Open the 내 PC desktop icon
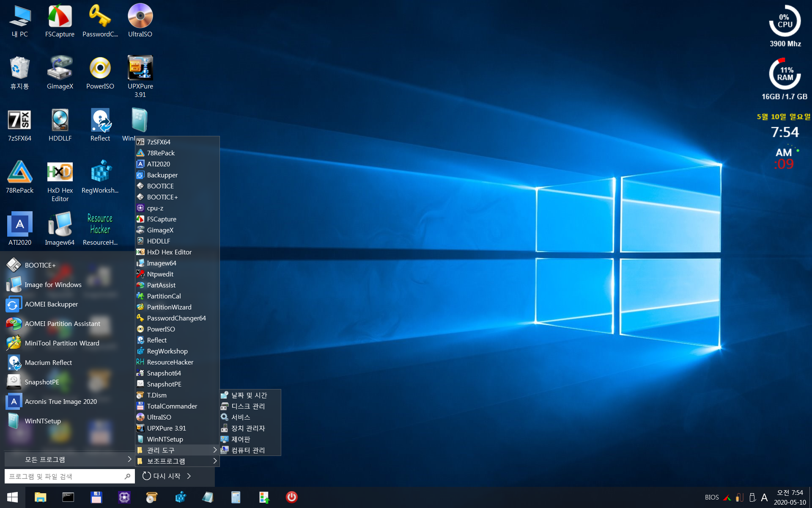Image resolution: width=812 pixels, height=508 pixels. pos(19,21)
